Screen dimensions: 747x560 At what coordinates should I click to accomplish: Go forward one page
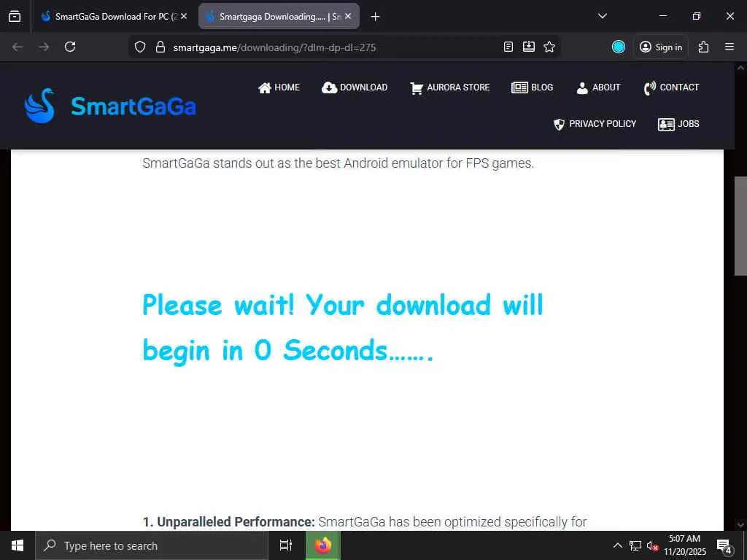[44, 47]
